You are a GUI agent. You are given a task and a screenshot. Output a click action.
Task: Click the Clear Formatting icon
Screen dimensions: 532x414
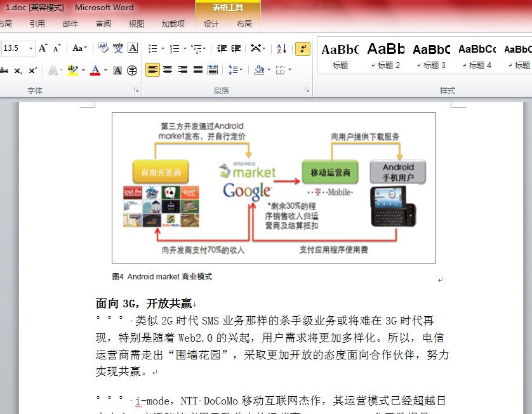coord(103,48)
